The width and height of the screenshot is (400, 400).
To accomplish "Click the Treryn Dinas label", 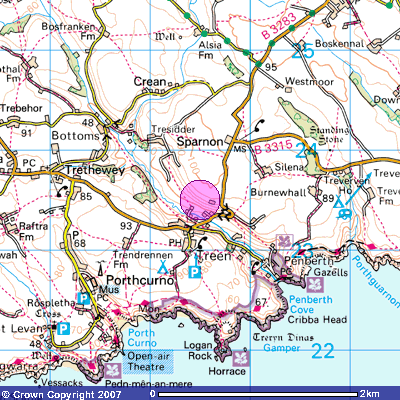I will tap(283, 337).
